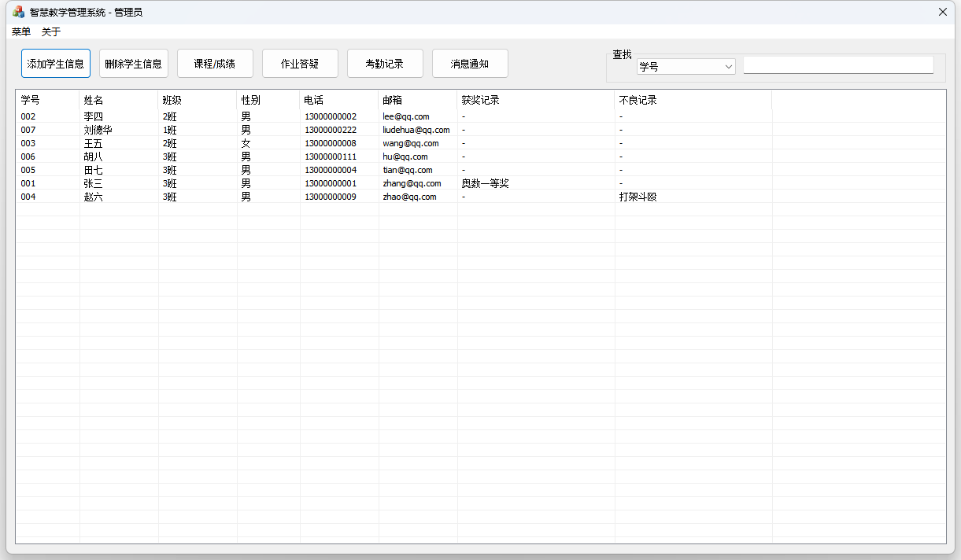Open the 关于 menu
The height and width of the screenshot is (560, 961).
[50, 31]
